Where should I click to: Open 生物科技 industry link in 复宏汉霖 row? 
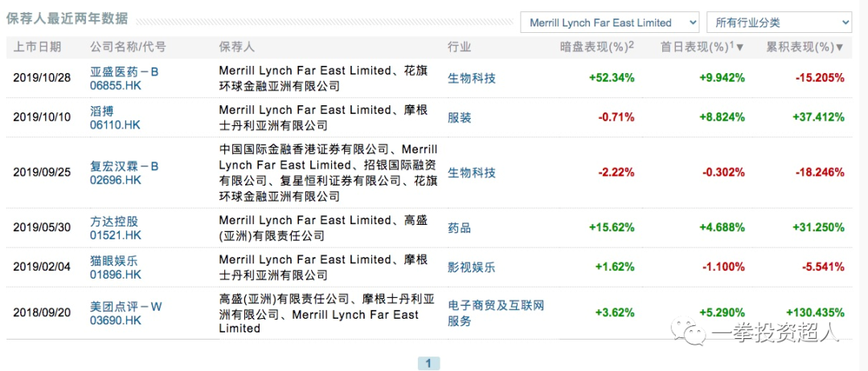click(471, 173)
